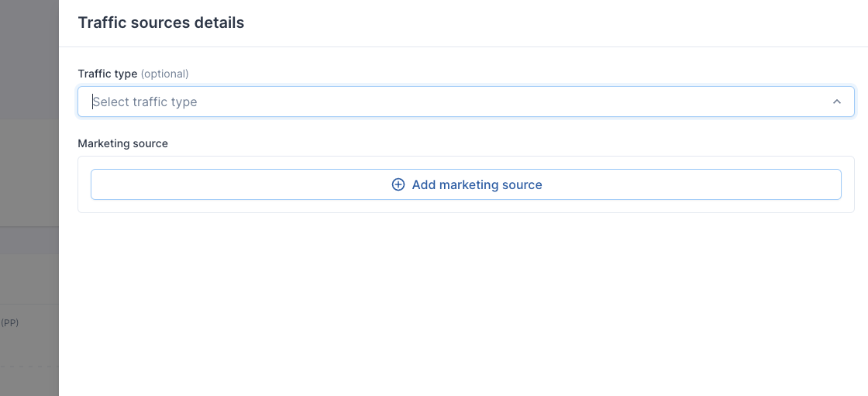Click the dimmed gray header band in background
Screen dimensions: 868x396
tap(29, 240)
